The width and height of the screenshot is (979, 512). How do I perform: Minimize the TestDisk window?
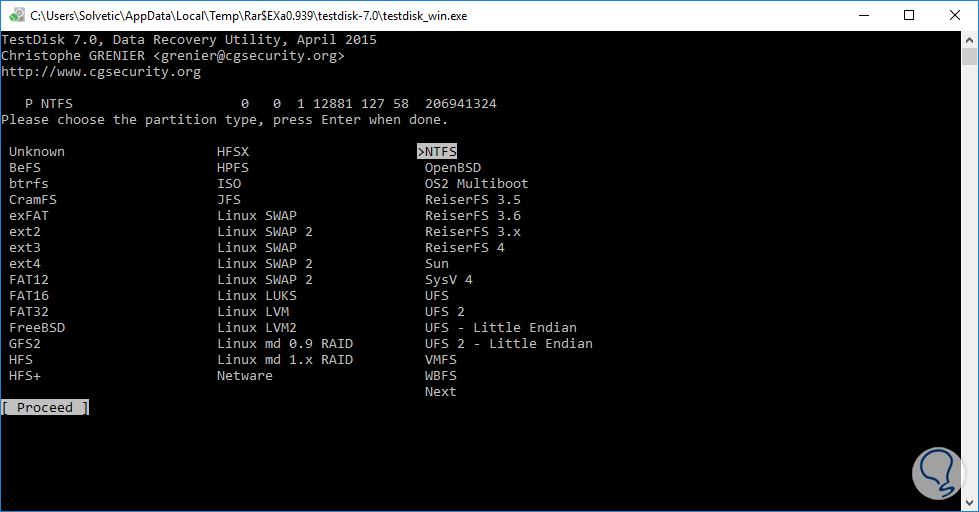[863, 16]
